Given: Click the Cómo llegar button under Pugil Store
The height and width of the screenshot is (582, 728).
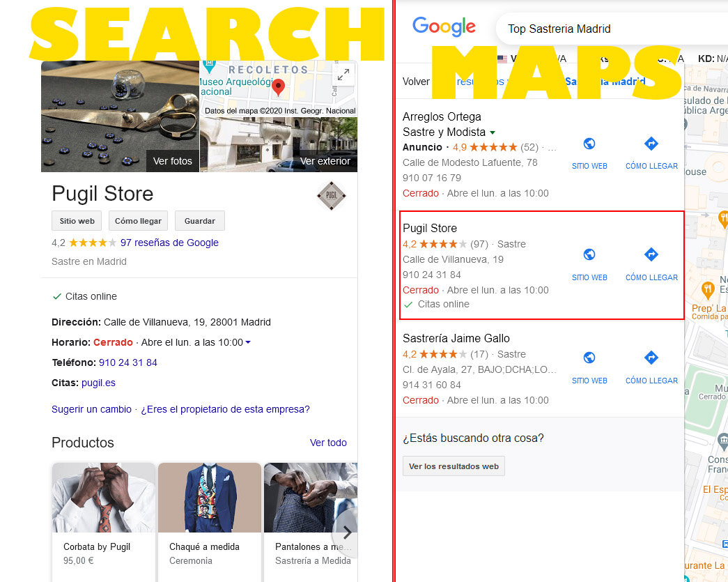Looking at the screenshot, I should tap(138, 221).
